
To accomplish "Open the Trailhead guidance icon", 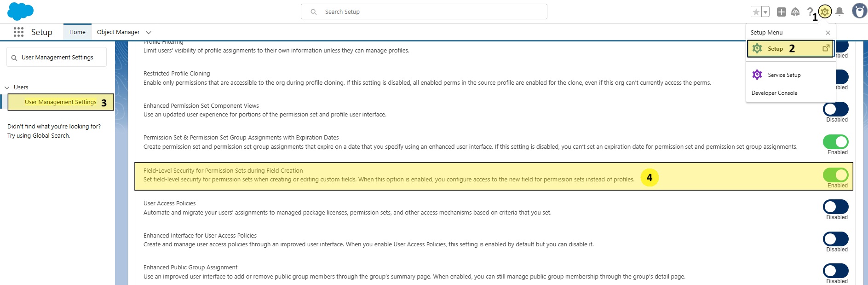I will pyautogui.click(x=795, y=12).
